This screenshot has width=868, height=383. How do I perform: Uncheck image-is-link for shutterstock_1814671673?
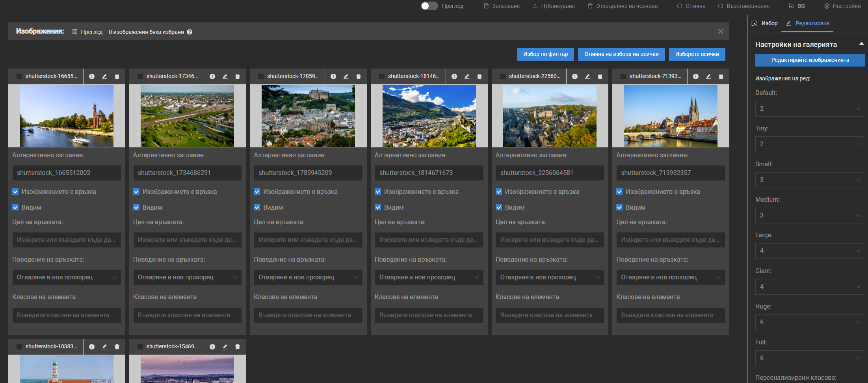378,191
